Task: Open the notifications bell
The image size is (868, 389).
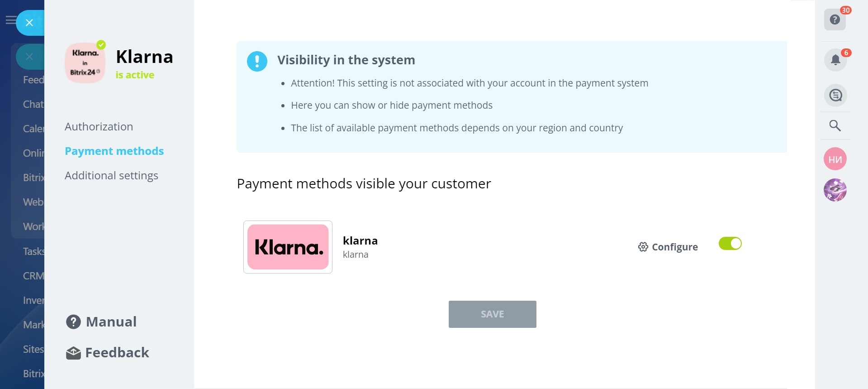Action: coord(835,60)
